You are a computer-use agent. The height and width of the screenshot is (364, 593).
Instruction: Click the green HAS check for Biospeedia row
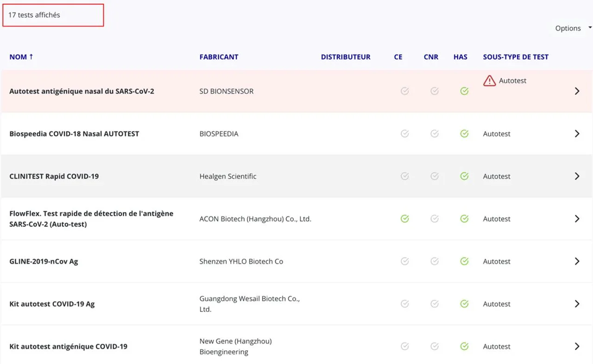pos(464,134)
